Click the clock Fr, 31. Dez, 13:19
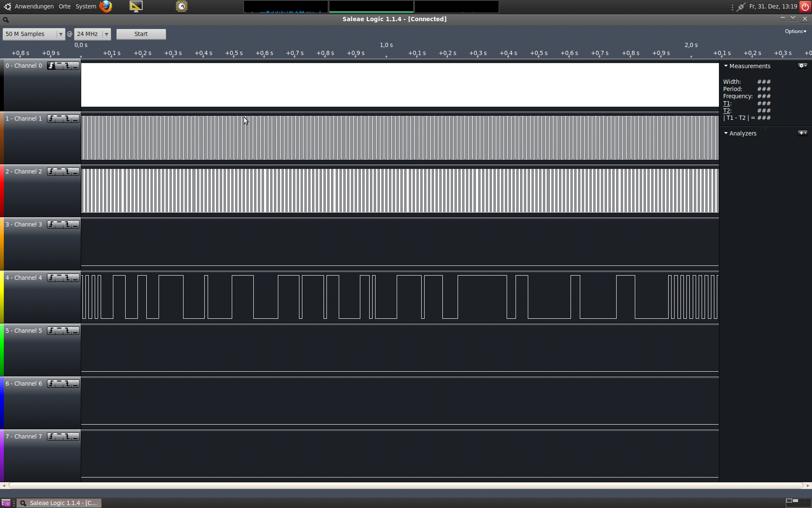Viewport: 812px width, 508px height. click(773, 6)
